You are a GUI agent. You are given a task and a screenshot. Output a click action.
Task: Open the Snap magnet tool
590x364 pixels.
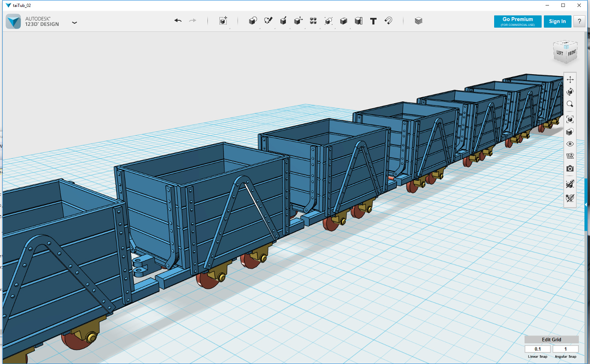(x=388, y=21)
